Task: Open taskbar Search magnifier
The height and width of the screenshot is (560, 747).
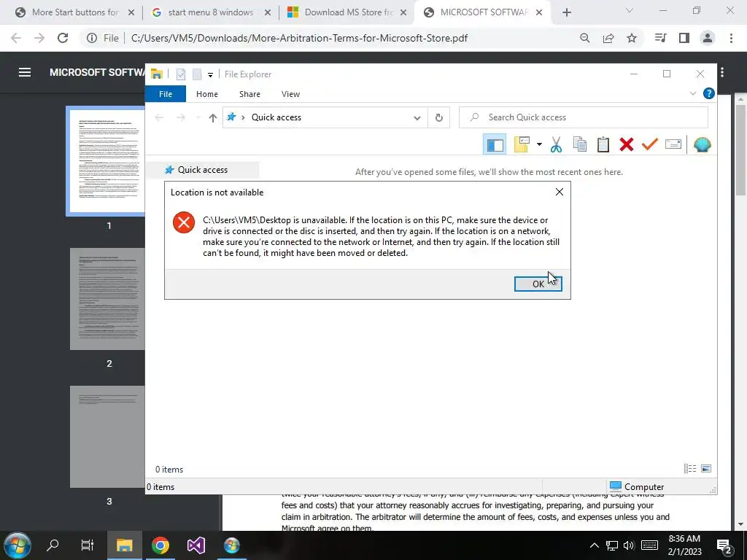Action: [53, 545]
